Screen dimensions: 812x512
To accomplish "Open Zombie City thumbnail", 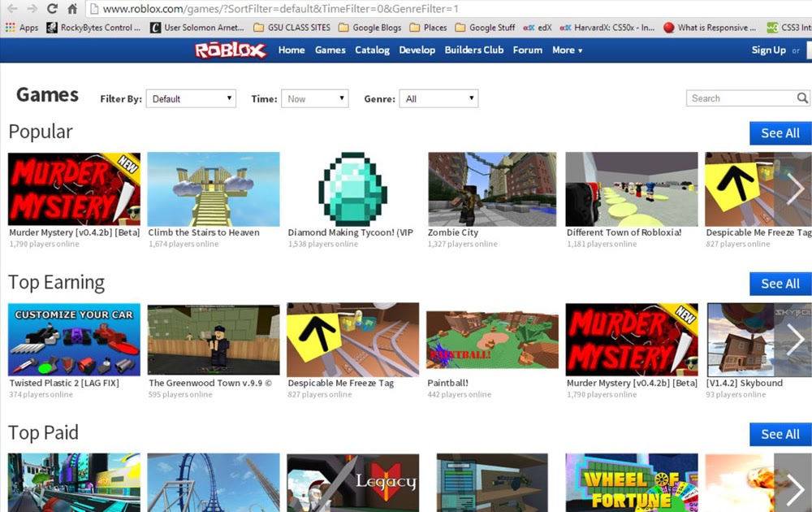I will pos(492,189).
